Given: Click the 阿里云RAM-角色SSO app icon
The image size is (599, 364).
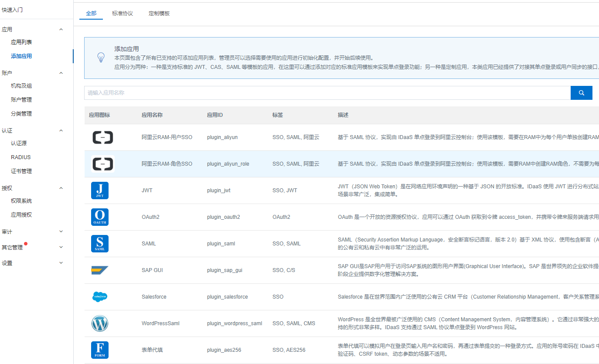Looking at the screenshot, I should pos(103,164).
